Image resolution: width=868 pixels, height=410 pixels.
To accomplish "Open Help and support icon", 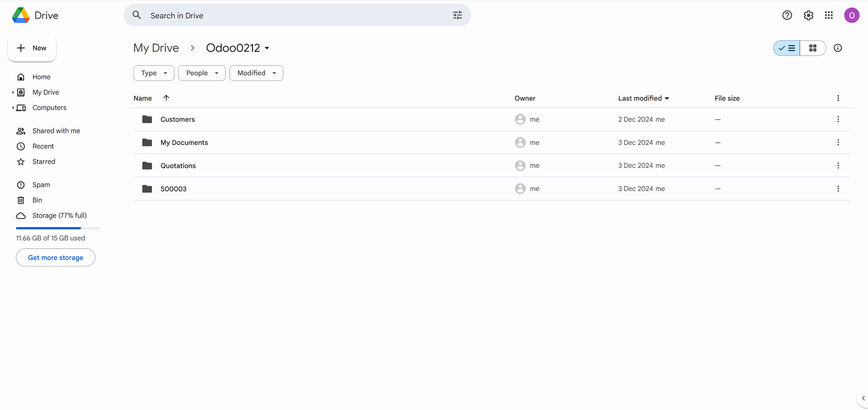I will pyautogui.click(x=787, y=15).
